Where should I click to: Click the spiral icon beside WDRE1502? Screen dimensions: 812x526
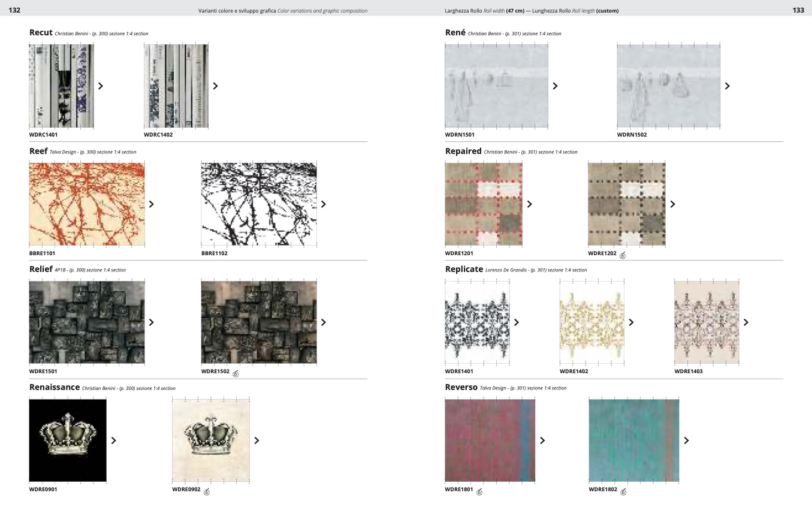coord(236,374)
